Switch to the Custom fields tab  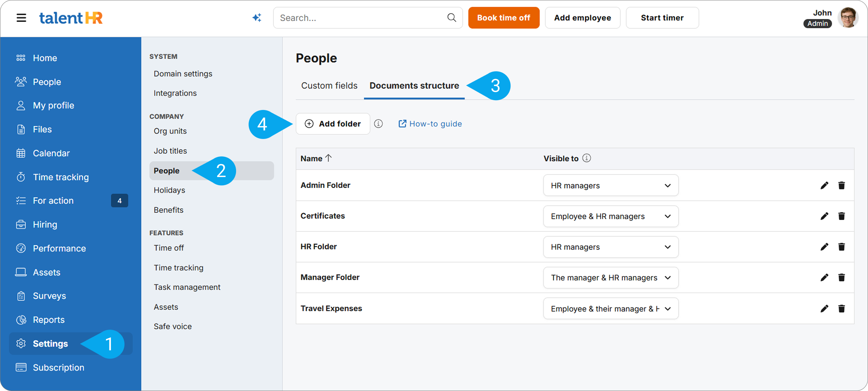[329, 86]
